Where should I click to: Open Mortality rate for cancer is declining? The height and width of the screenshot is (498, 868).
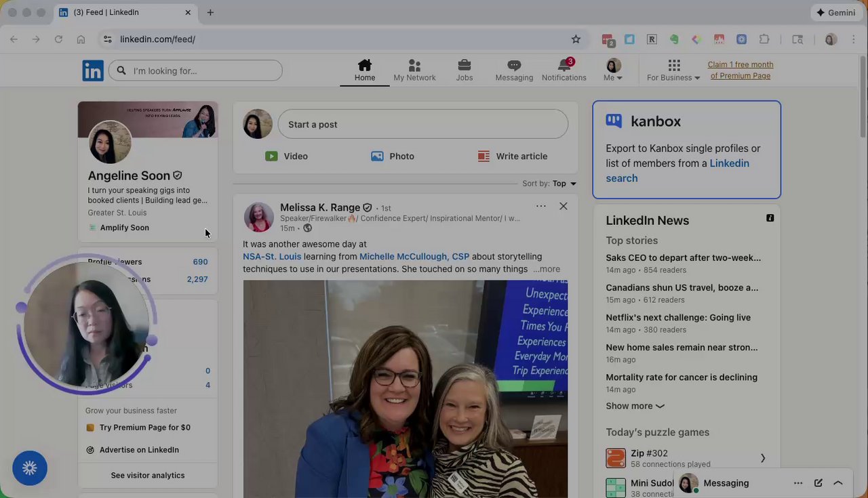point(682,377)
